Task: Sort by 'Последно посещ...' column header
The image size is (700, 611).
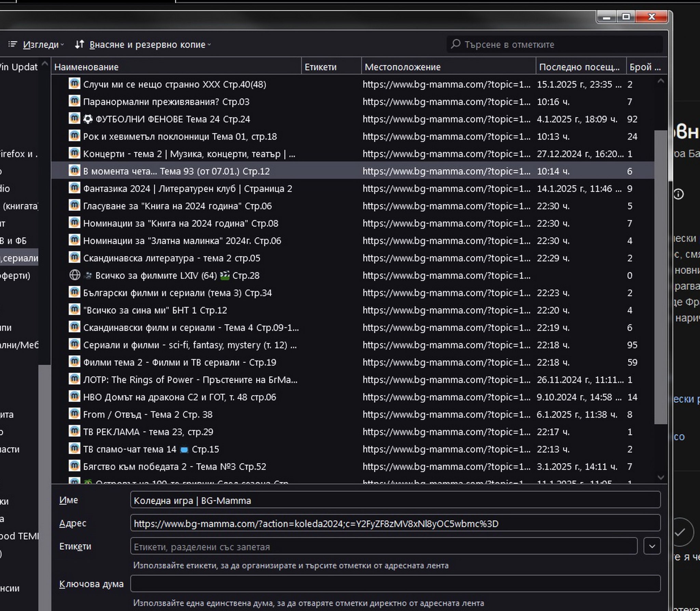Action: tap(580, 67)
